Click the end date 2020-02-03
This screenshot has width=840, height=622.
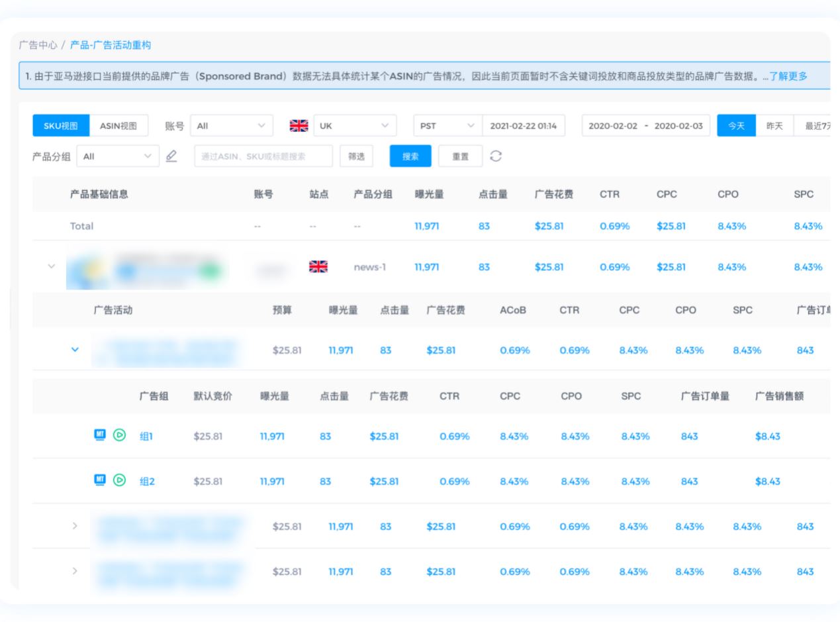[678, 126]
